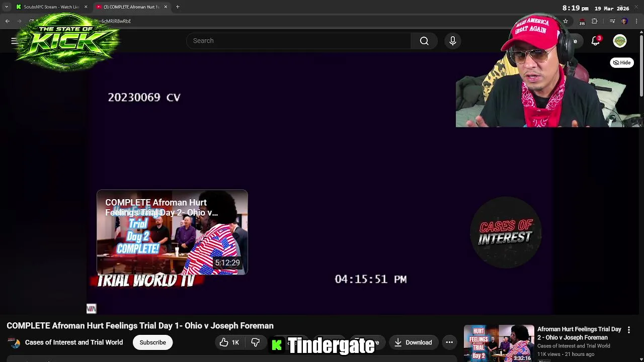Click the Download button

click(x=413, y=342)
